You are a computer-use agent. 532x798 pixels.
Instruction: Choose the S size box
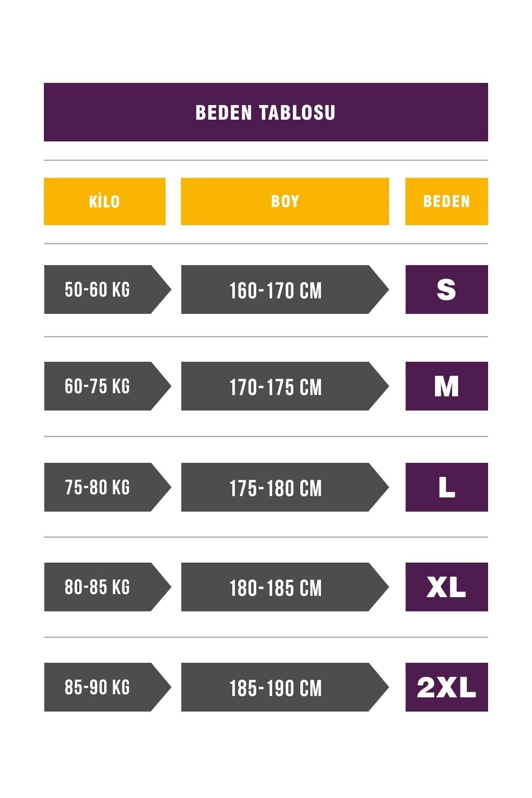[446, 289]
